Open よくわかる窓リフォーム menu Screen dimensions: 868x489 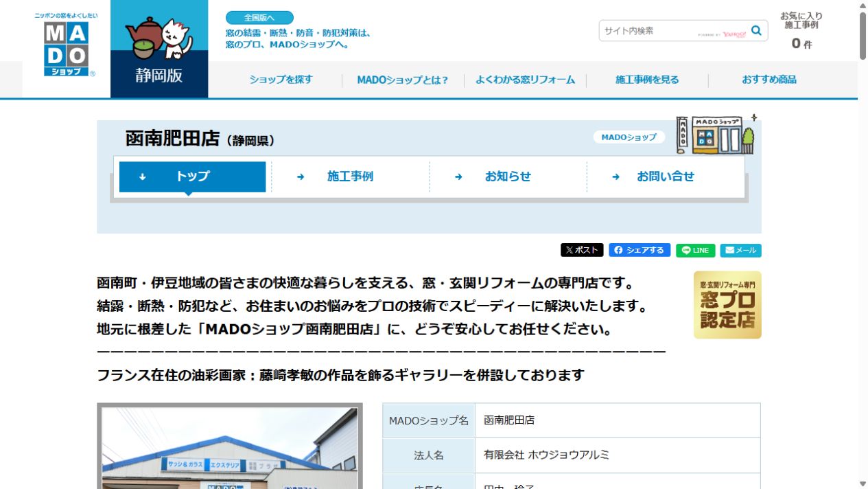click(526, 80)
